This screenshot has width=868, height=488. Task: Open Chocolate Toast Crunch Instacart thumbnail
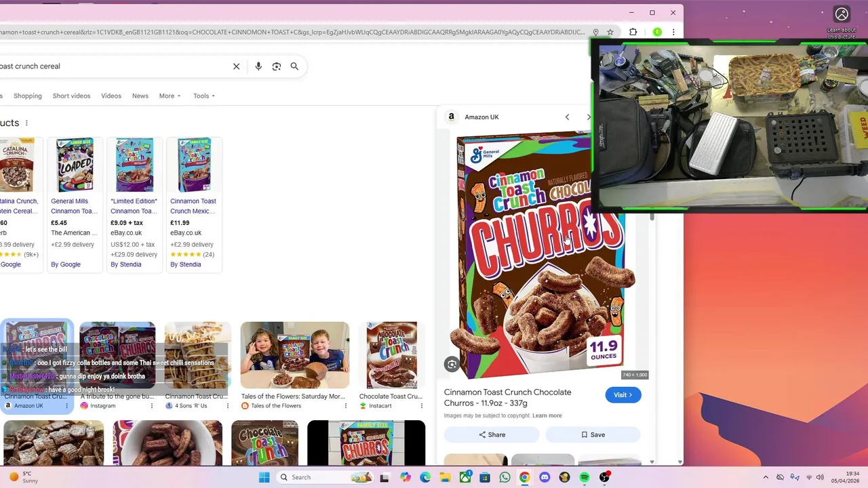pyautogui.click(x=392, y=356)
